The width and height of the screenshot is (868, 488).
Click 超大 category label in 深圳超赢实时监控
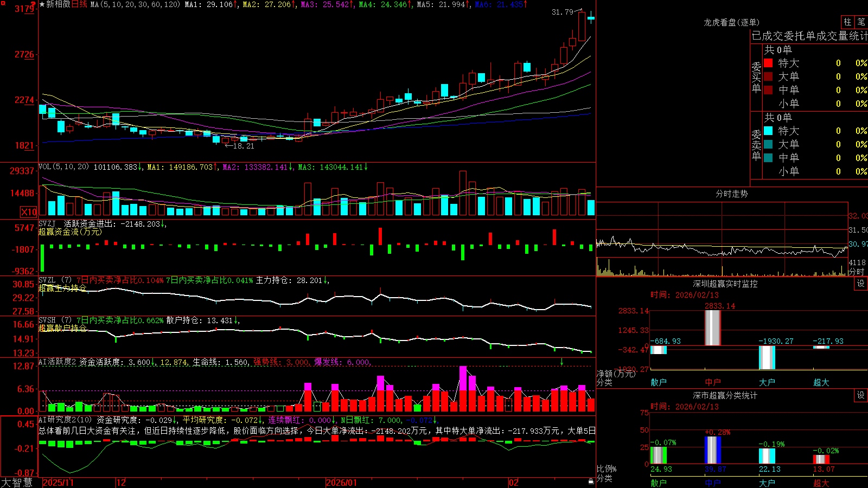point(821,382)
